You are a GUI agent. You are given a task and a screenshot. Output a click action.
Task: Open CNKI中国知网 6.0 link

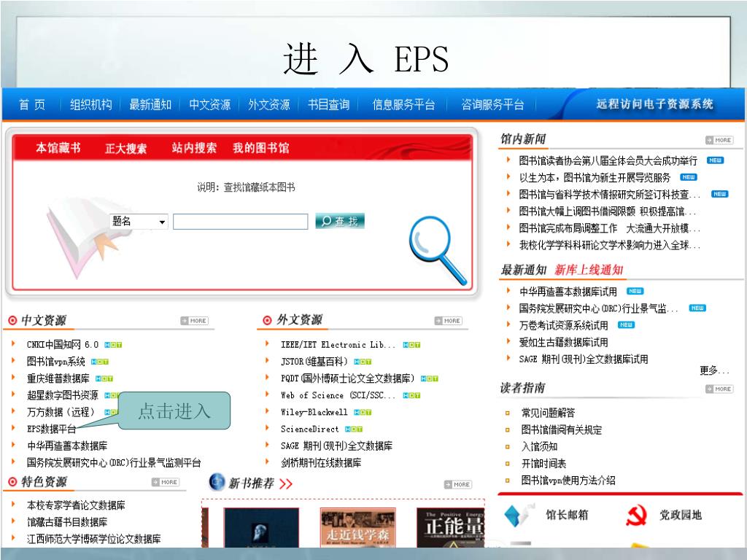pos(63,344)
